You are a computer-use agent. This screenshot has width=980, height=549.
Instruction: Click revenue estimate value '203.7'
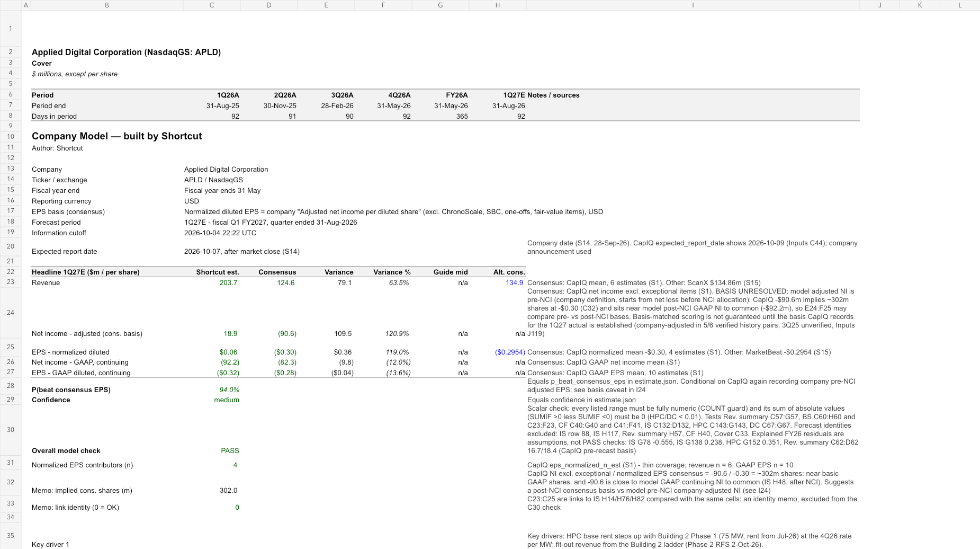tap(229, 282)
